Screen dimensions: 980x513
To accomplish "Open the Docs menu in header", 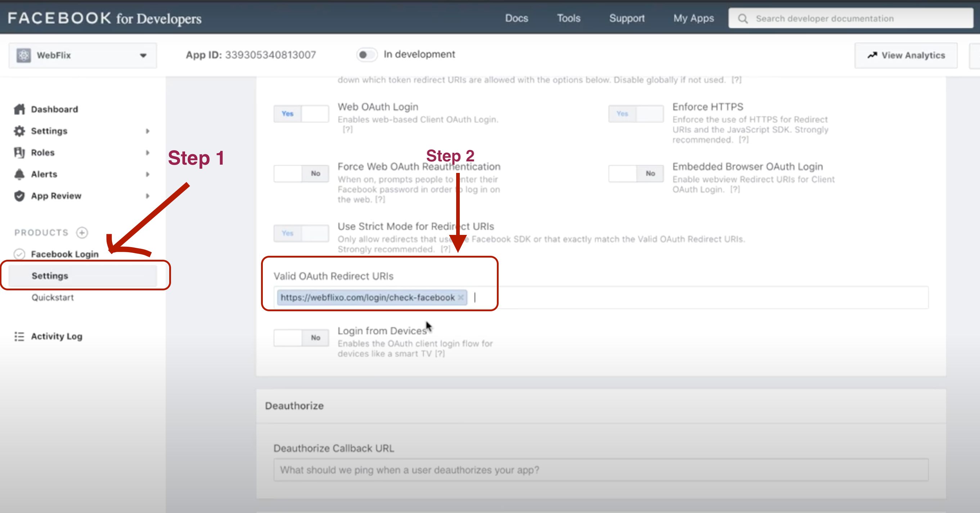I will (516, 18).
